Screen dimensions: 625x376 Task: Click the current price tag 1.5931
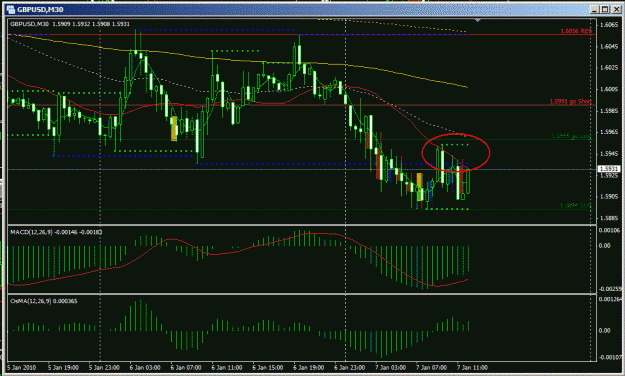point(609,169)
